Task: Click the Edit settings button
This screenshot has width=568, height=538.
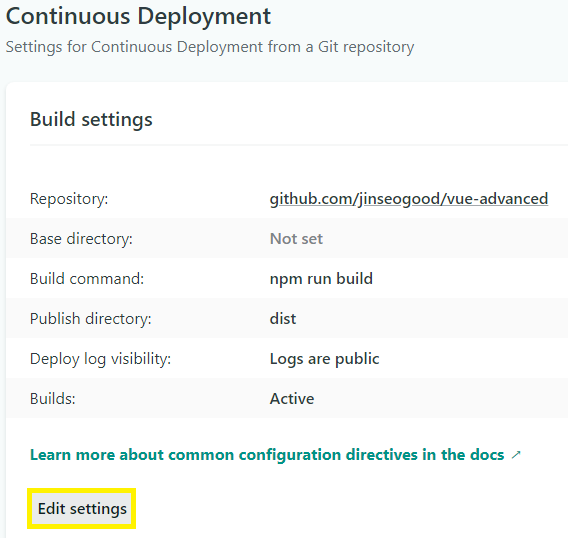Action: [82, 509]
